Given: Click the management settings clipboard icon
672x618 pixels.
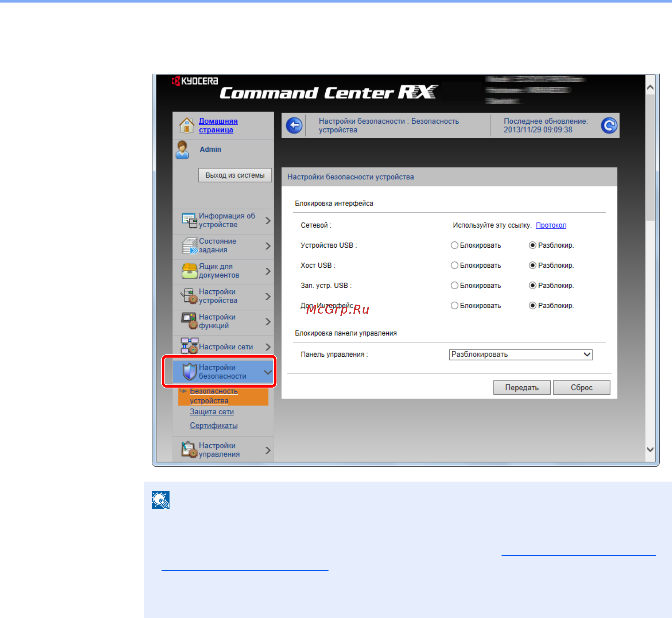Looking at the screenshot, I should [x=189, y=450].
